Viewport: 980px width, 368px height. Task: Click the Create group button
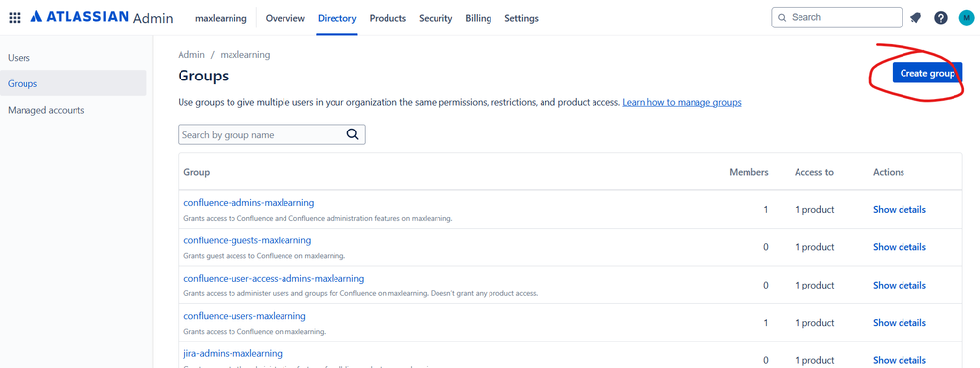click(927, 73)
